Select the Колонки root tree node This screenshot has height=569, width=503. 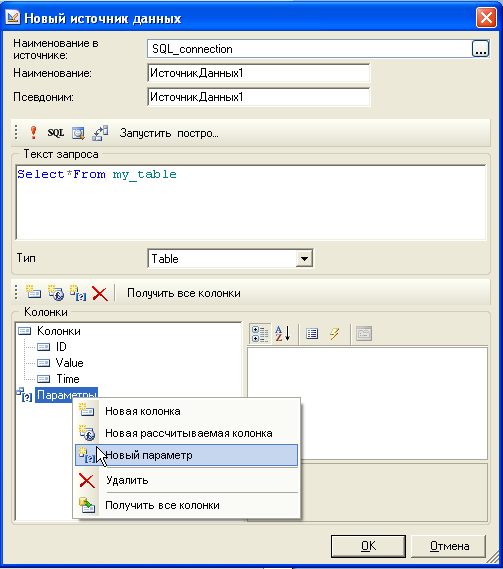(58, 331)
